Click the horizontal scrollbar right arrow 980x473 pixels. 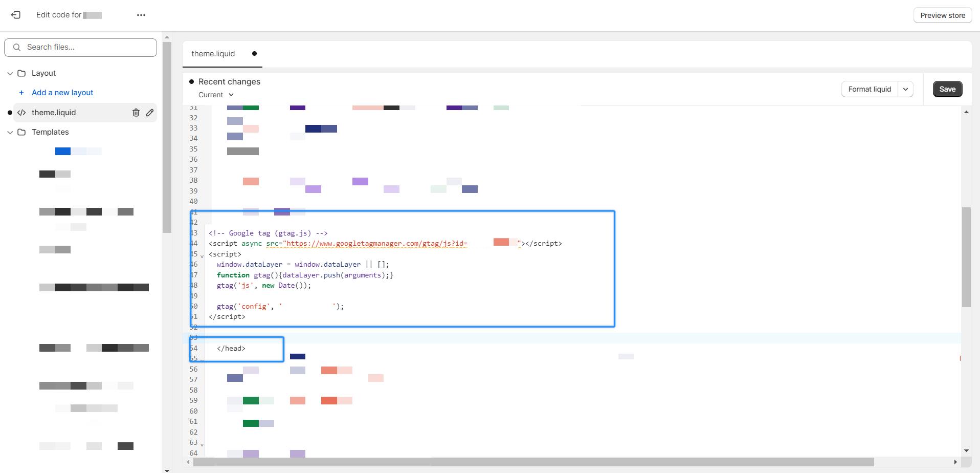click(955, 462)
